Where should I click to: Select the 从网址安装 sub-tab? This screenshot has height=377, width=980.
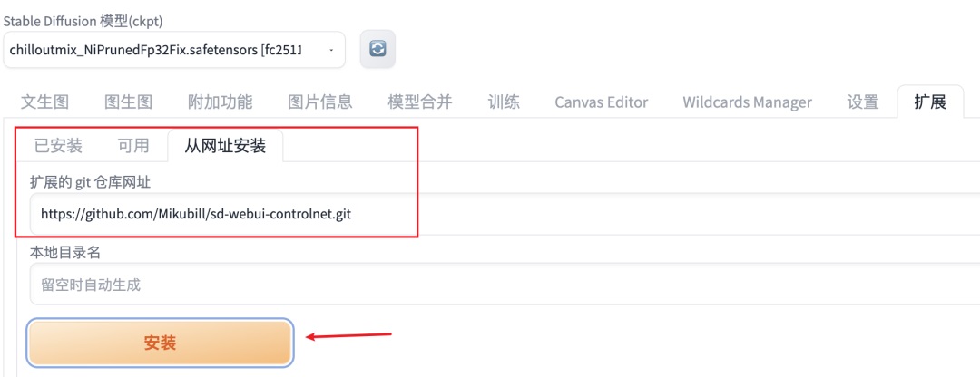[x=225, y=146]
